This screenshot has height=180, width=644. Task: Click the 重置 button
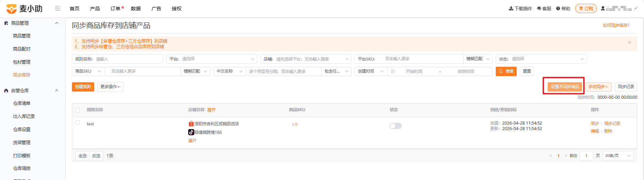[527, 71]
